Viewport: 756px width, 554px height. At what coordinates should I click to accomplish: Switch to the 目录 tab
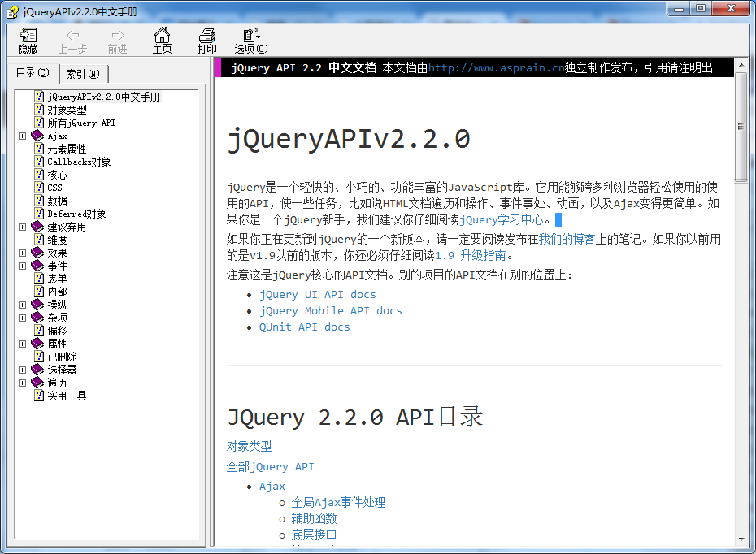pyautogui.click(x=32, y=73)
